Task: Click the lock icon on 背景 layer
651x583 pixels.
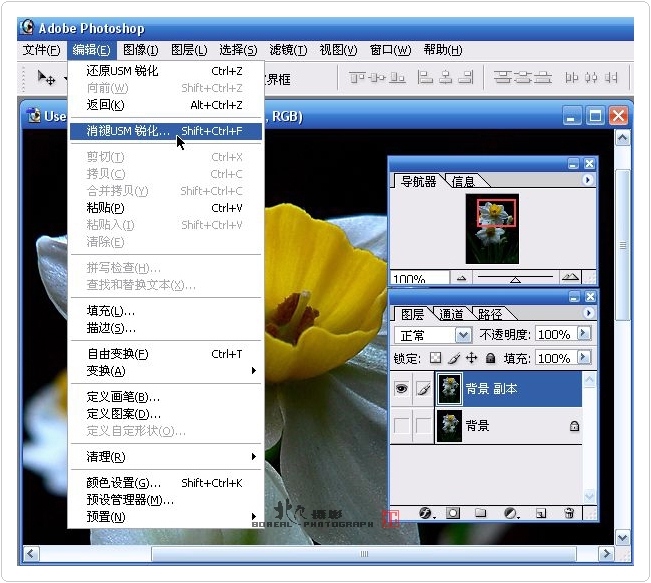Action: click(574, 426)
